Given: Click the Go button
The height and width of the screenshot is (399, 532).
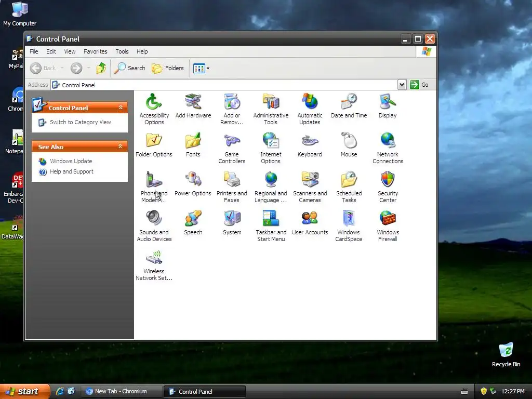Looking at the screenshot, I should tap(419, 85).
